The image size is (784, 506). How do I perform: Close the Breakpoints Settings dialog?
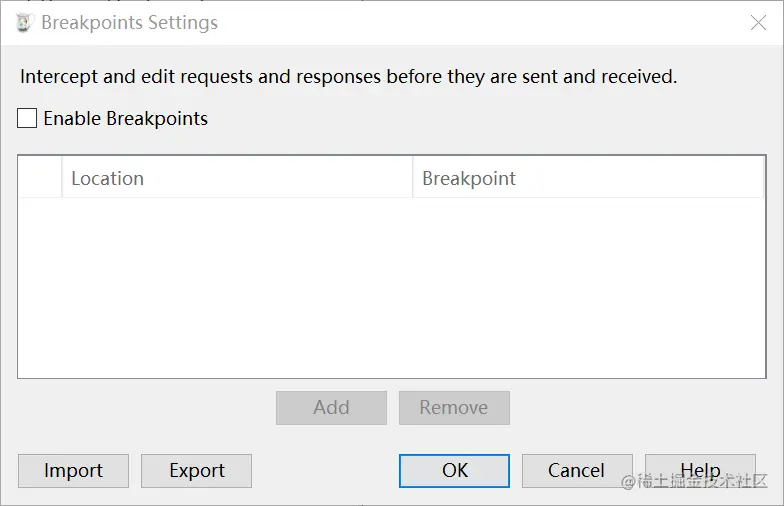tap(758, 22)
